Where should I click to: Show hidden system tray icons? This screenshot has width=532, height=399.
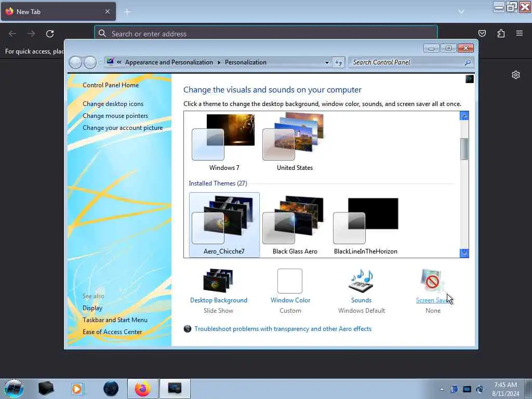click(442, 389)
